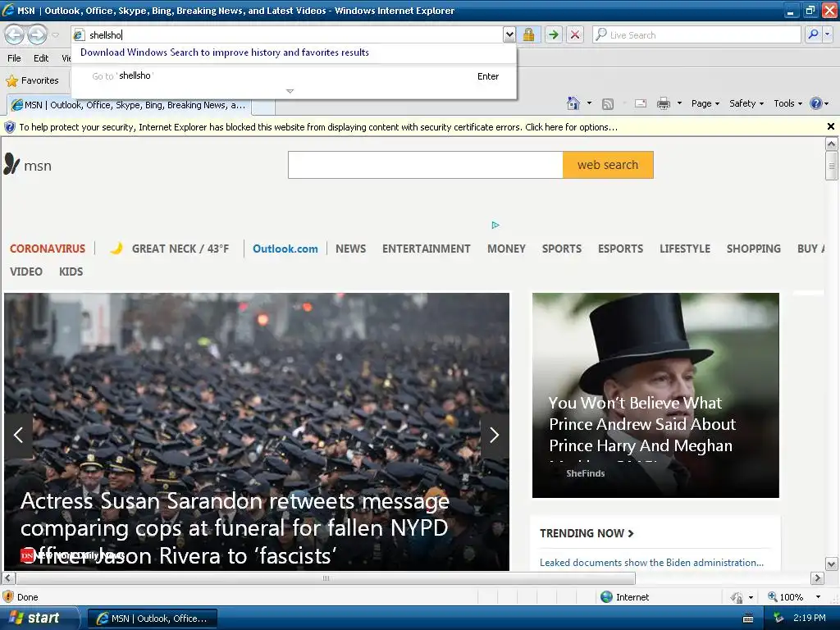
Task: Open the Page menu
Action: (705, 103)
